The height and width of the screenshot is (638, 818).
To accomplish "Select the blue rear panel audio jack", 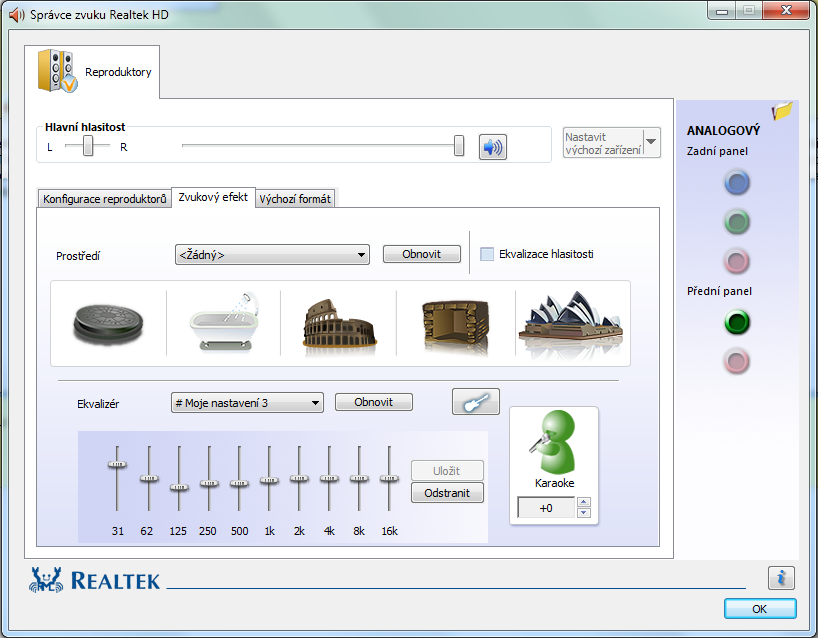I will click(737, 182).
